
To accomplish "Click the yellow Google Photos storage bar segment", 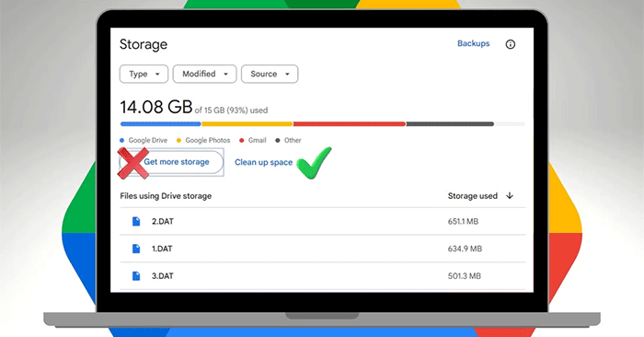I will click(247, 123).
